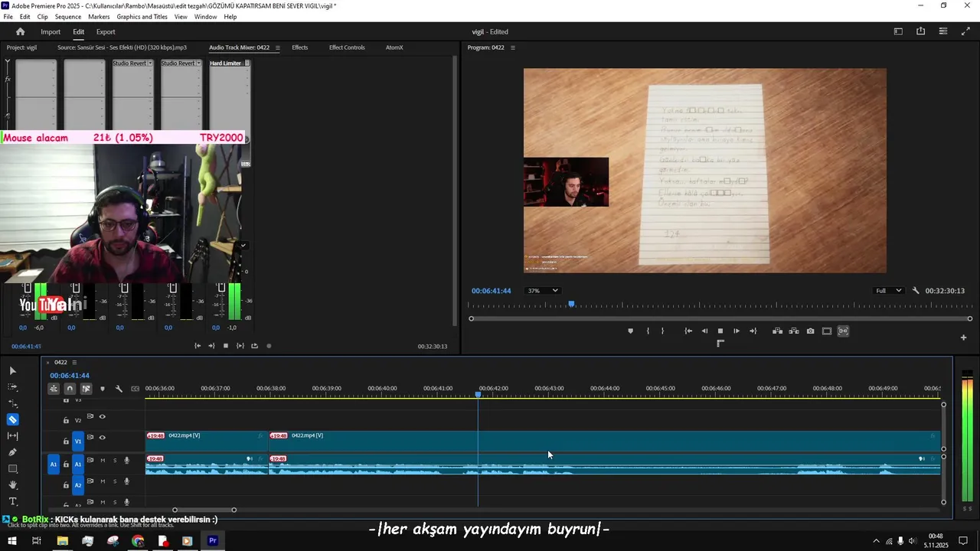The image size is (980, 551).
Task: Mark In point in Program monitor
Action: point(648,331)
